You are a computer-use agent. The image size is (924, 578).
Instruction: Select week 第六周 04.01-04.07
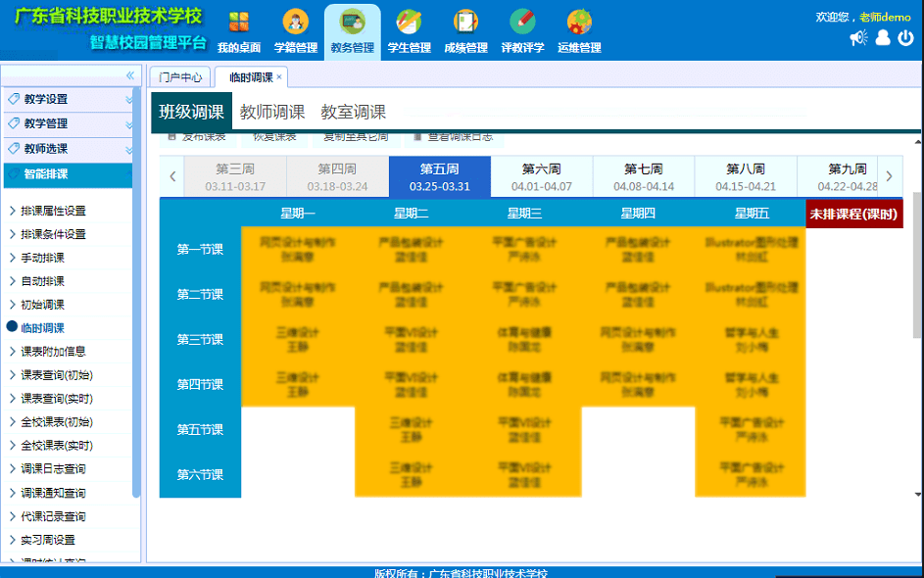(542, 177)
